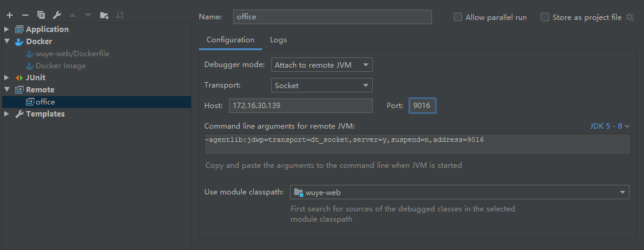Enable the Allow parallel run checkbox
Screen dimensions: 644x250
(x=458, y=18)
